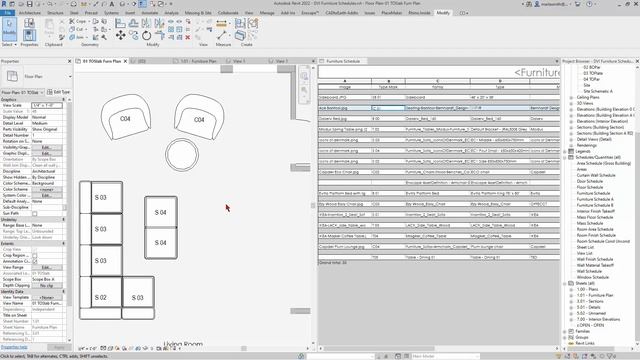Viewport: 640px width, 360px height.
Task: Click the Edit Type button
Action: tap(58, 92)
